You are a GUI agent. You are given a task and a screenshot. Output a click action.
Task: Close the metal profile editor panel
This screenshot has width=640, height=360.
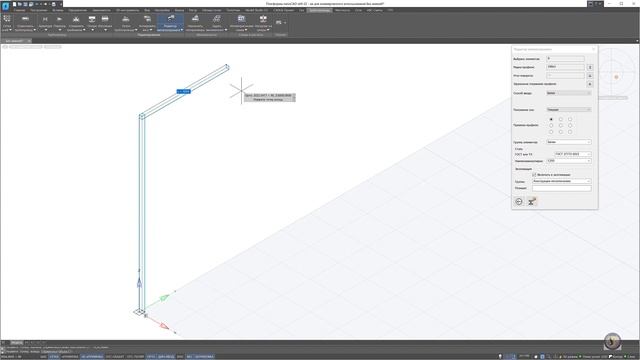[593, 49]
